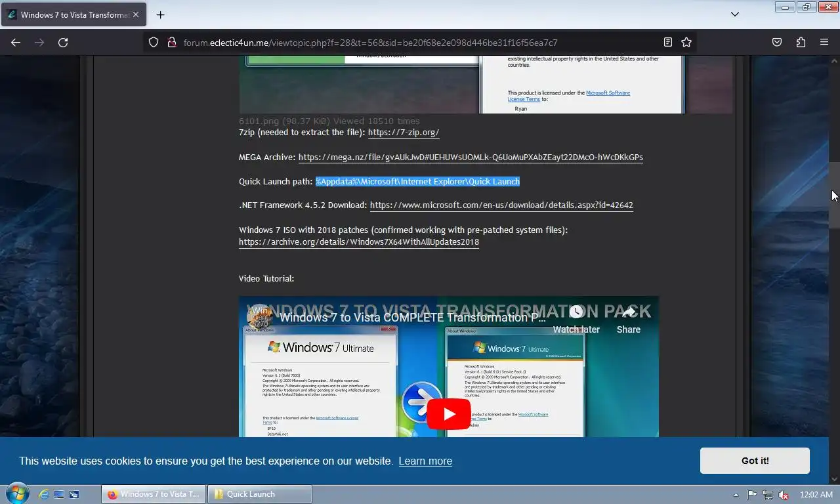Open the video title link
Screen dimensions: 840x504
click(413, 318)
